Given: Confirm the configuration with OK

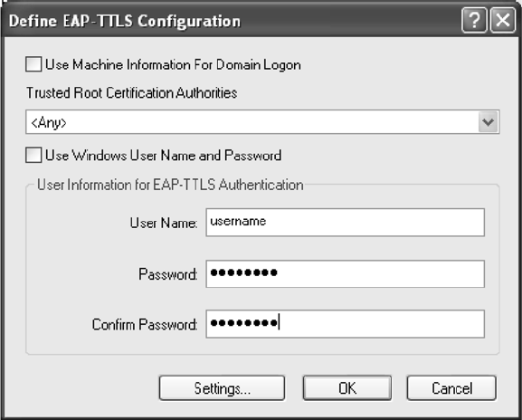Looking at the screenshot, I should (x=347, y=388).
